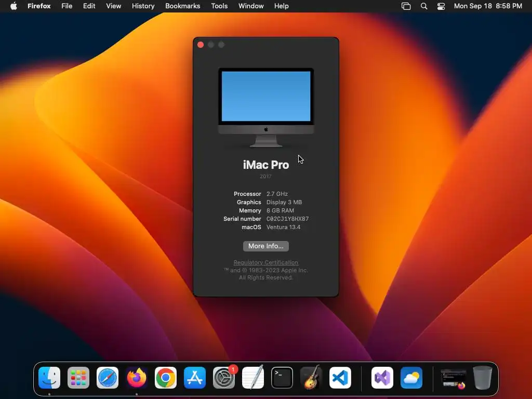Launch Google Chrome from the Dock
This screenshot has width=532, height=399.
(x=166, y=378)
